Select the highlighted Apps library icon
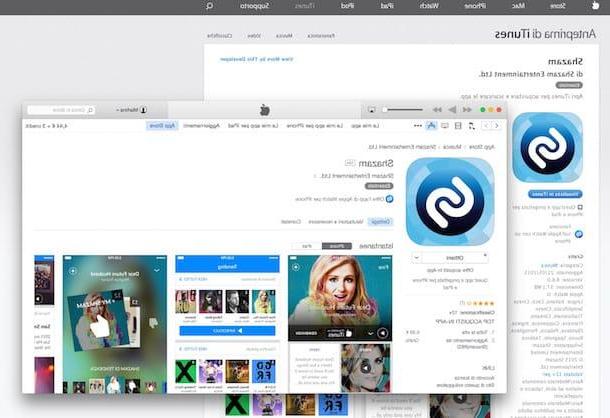This screenshot has width=610, height=418. tap(431, 126)
